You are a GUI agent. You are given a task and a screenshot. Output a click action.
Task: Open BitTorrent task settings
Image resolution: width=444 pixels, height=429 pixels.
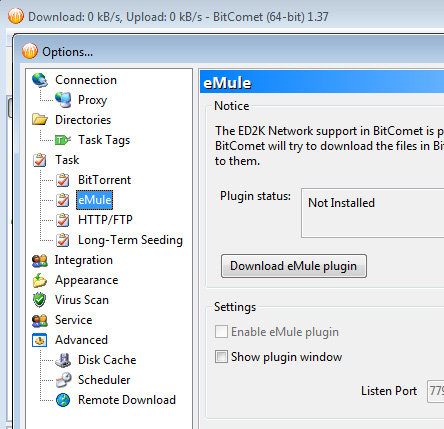104,180
